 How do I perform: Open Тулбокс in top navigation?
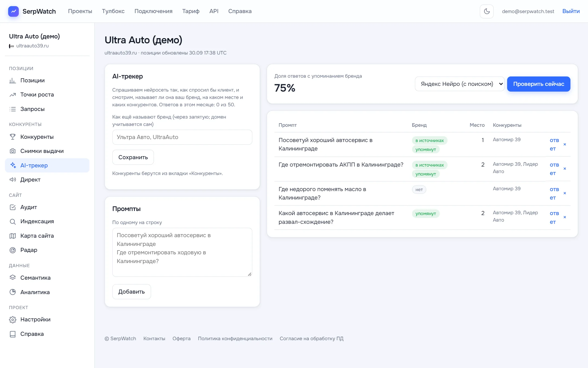pyautogui.click(x=113, y=11)
